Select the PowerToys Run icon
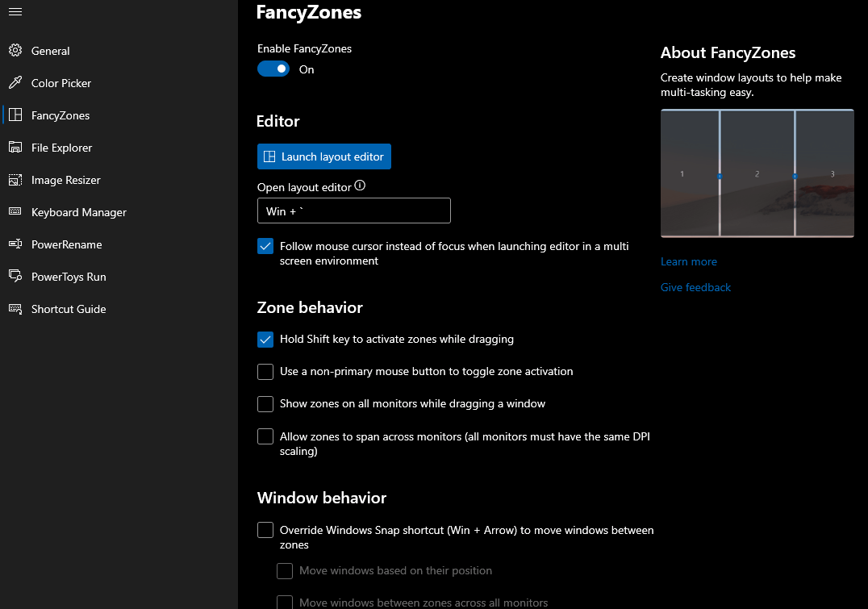Viewport: 868px width, 609px height. click(x=15, y=276)
